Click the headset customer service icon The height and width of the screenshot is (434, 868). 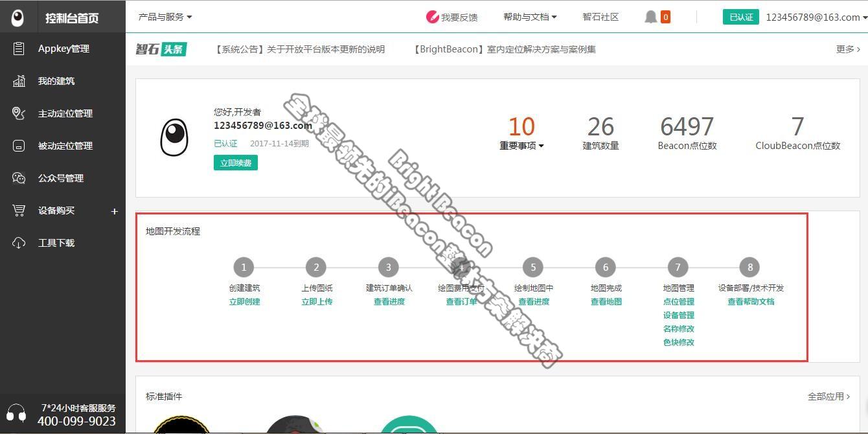17,413
